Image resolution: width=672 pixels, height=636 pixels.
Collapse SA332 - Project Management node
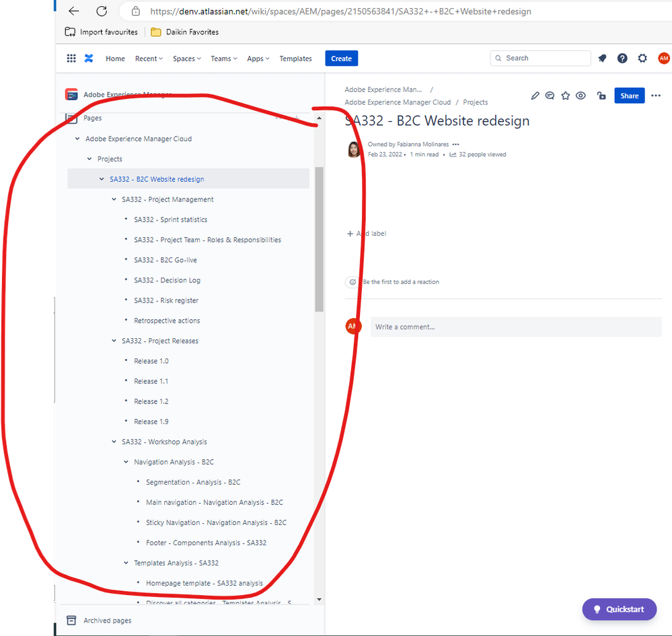(x=114, y=199)
